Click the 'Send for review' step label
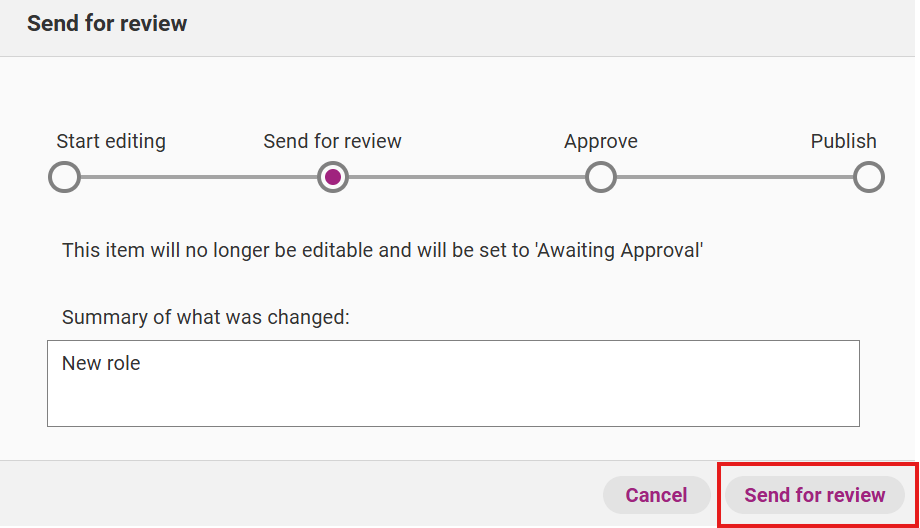The width and height of the screenshot is (920, 528). point(332,141)
